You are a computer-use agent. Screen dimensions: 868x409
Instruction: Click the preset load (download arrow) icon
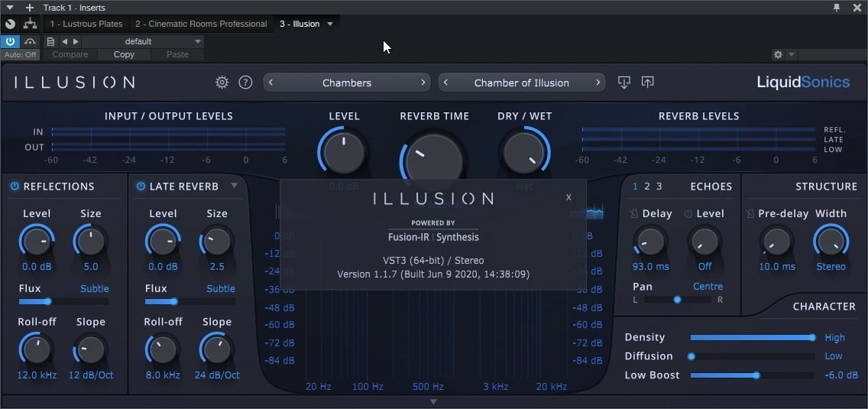624,83
